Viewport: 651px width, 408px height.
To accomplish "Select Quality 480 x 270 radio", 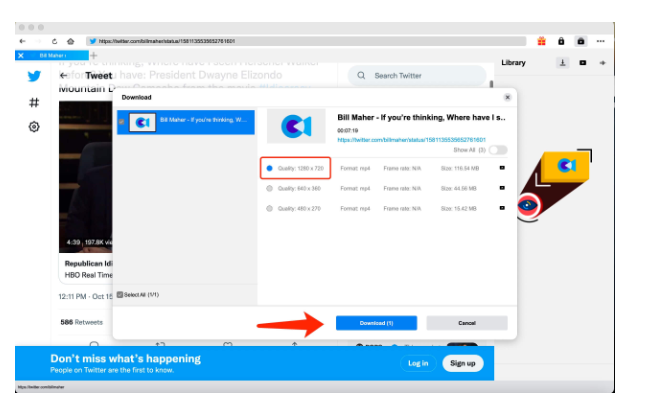I will point(269,208).
